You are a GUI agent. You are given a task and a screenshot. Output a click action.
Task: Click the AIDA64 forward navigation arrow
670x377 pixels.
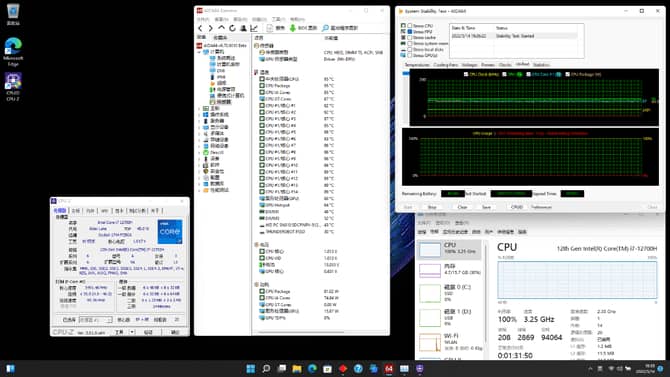click(x=210, y=28)
